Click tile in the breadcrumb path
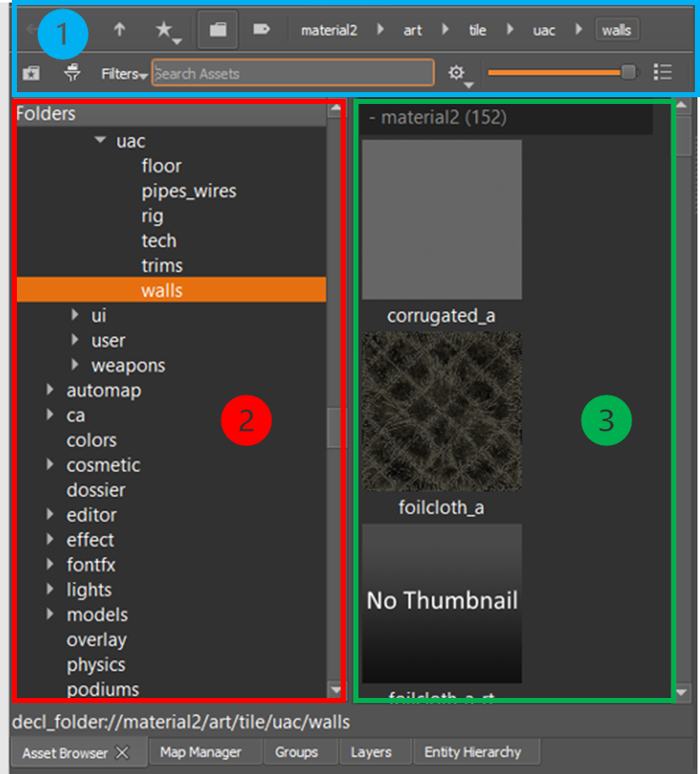The width and height of the screenshot is (700, 774). click(x=477, y=30)
